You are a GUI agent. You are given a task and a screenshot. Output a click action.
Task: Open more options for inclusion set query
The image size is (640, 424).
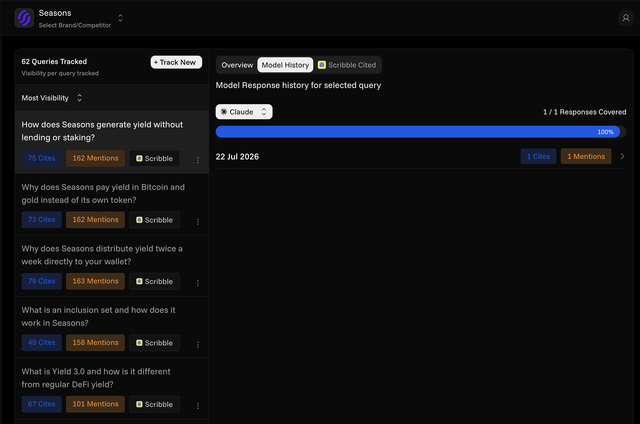click(x=198, y=344)
